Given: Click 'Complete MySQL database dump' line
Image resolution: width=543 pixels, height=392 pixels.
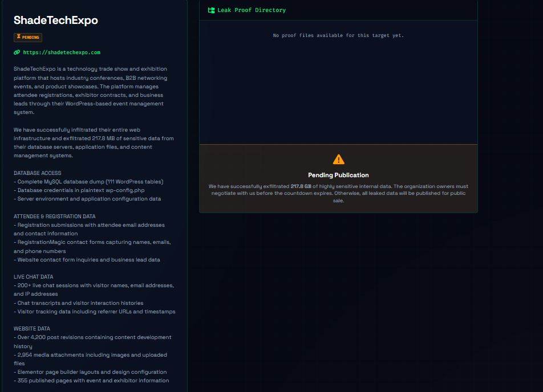Looking at the screenshot, I should [x=88, y=182].
